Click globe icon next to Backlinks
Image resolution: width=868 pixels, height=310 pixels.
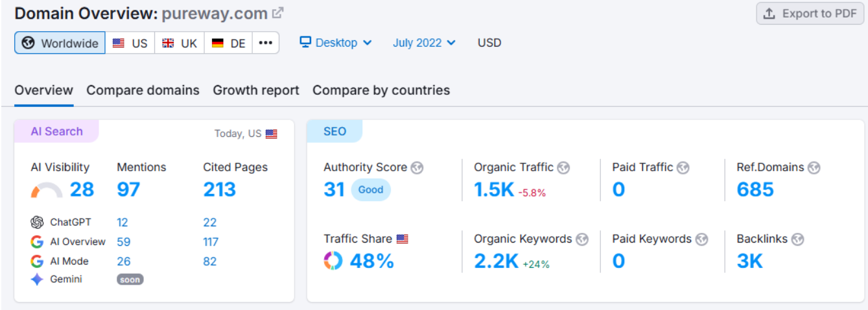tap(797, 239)
